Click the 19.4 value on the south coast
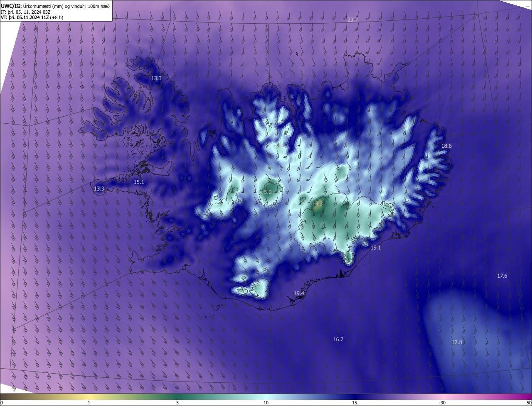Viewport: 532px width, 406px height. (x=299, y=293)
